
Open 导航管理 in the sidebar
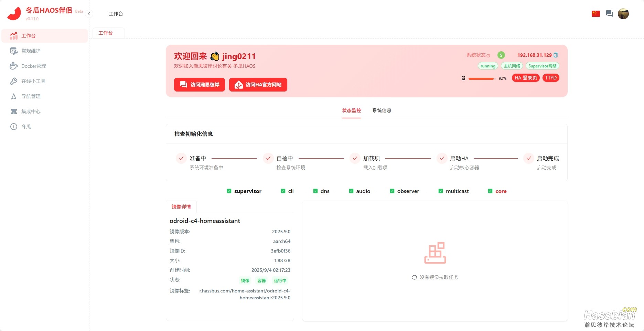coord(45,96)
